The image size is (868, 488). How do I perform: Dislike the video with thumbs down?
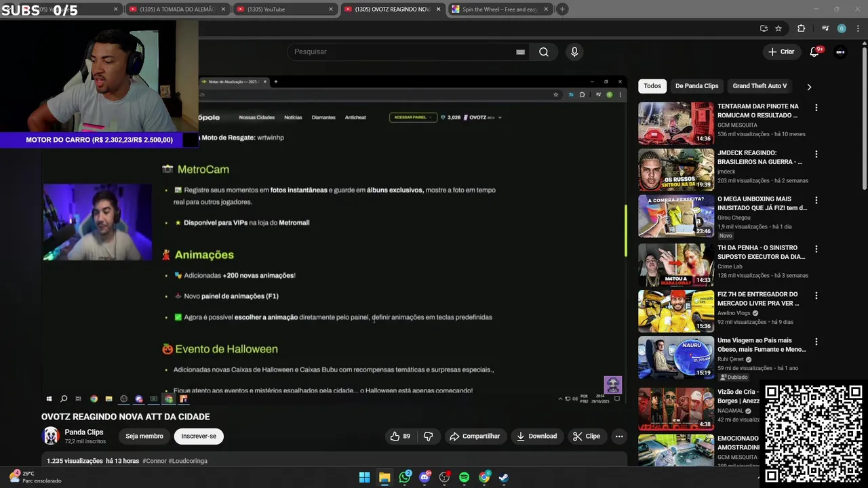(x=428, y=436)
